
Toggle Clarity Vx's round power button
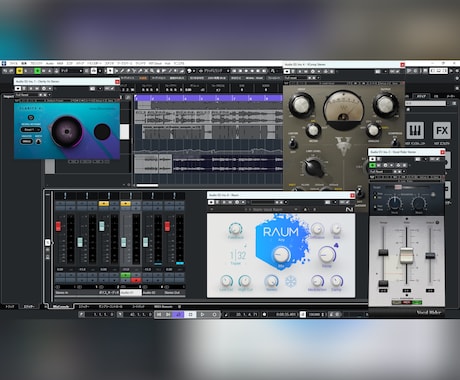click(x=31, y=117)
